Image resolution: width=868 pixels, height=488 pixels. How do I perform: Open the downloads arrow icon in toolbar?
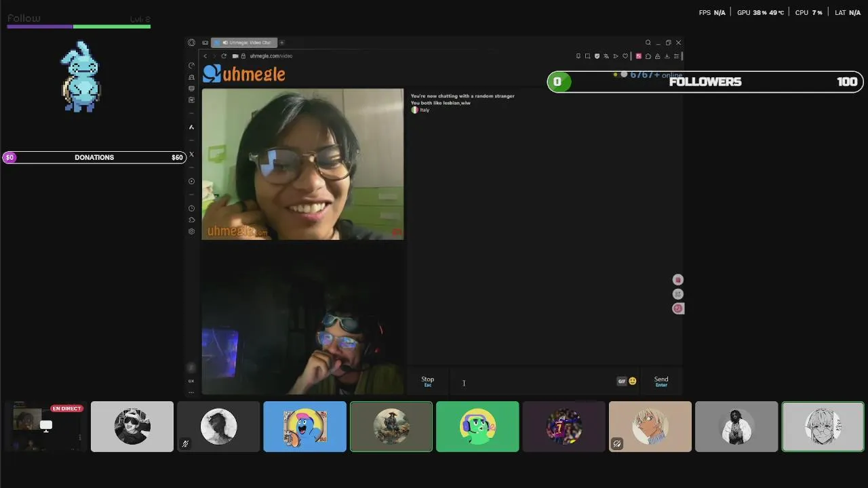tap(667, 56)
